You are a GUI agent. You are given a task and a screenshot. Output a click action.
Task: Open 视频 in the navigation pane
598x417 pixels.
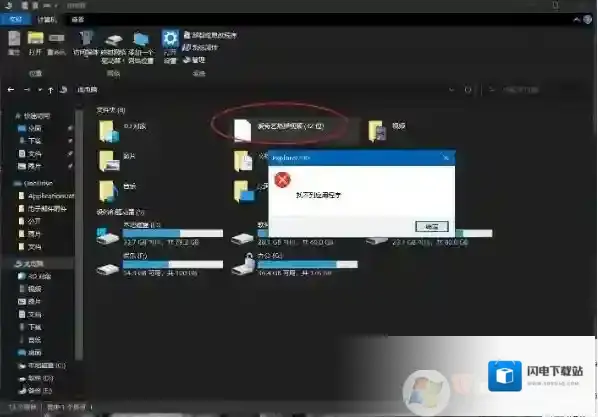(35, 289)
